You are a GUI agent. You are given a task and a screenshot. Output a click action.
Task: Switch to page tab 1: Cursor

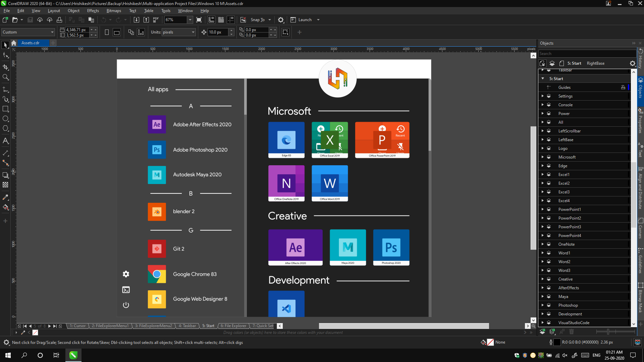pyautogui.click(x=77, y=326)
